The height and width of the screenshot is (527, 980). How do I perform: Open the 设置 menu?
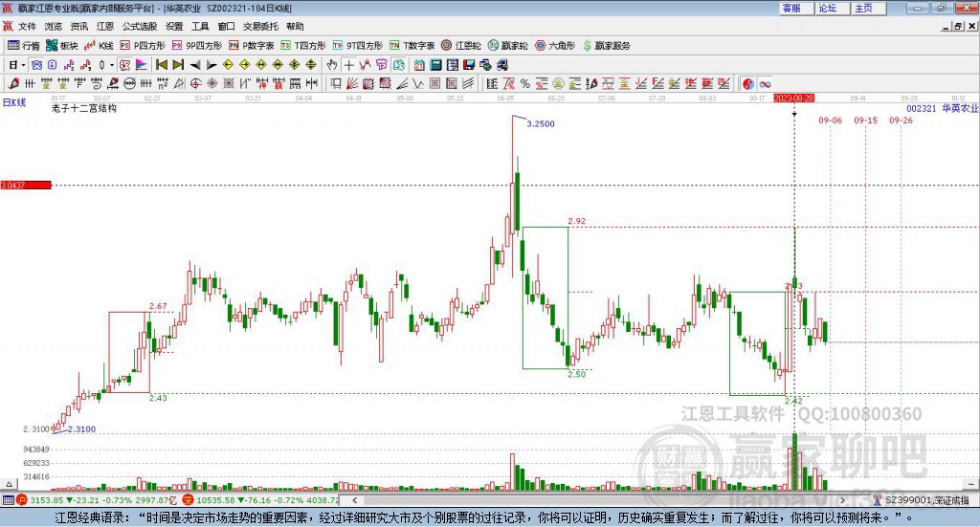point(174,26)
